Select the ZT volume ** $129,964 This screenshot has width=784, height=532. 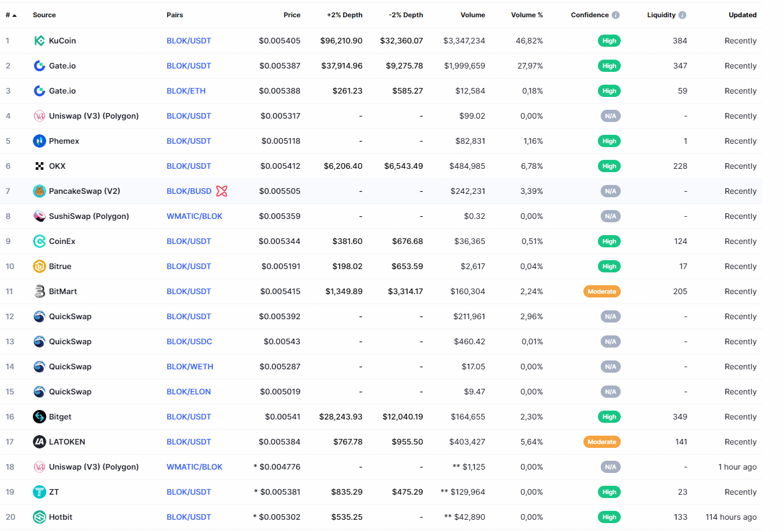pyautogui.click(x=462, y=492)
